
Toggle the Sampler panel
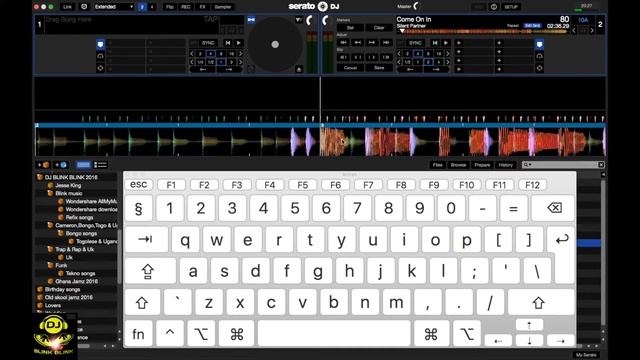pyautogui.click(x=222, y=7)
